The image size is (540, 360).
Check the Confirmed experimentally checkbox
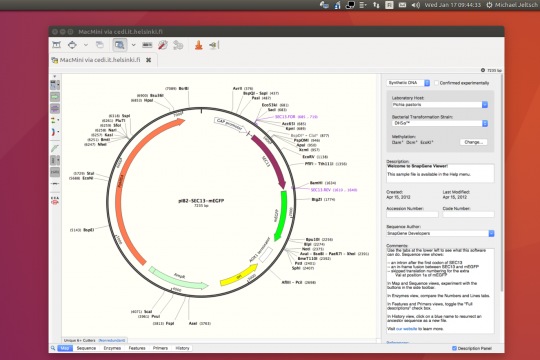click(436, 83)
